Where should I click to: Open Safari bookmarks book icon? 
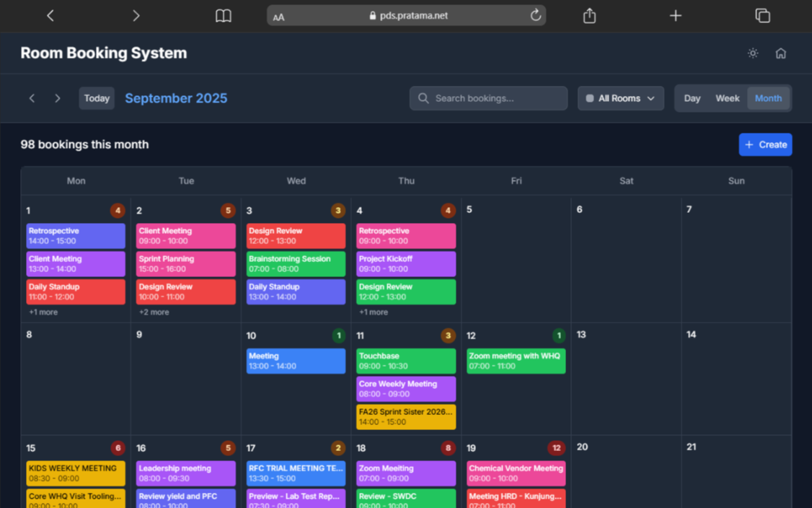click(224, 15)
